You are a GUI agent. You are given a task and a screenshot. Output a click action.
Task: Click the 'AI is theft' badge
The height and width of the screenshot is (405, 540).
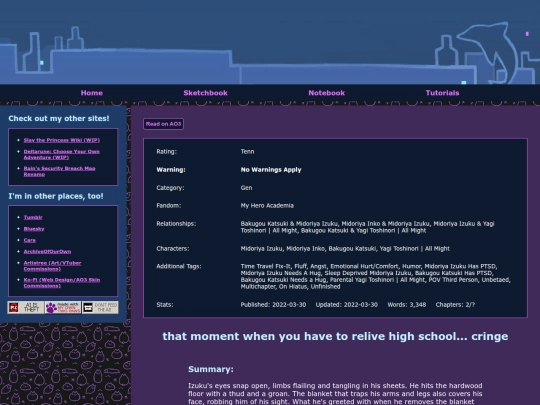click(x=26, y=307)
